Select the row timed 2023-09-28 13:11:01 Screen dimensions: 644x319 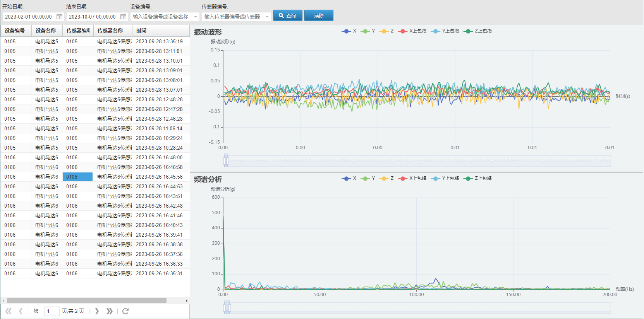pyautogui.click(x=95, y=51)
